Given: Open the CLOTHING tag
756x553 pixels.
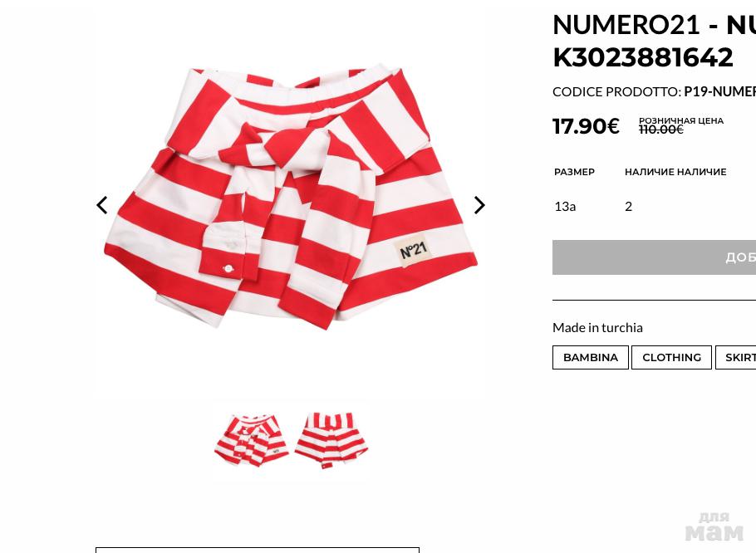Looking at the screenshot, I should coord(671,357).
